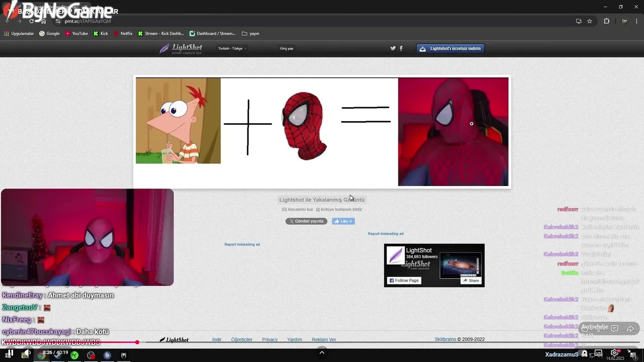644x362 pixels.
Task: Click the footer LightShot logo
Action: [x=174, y=340]
